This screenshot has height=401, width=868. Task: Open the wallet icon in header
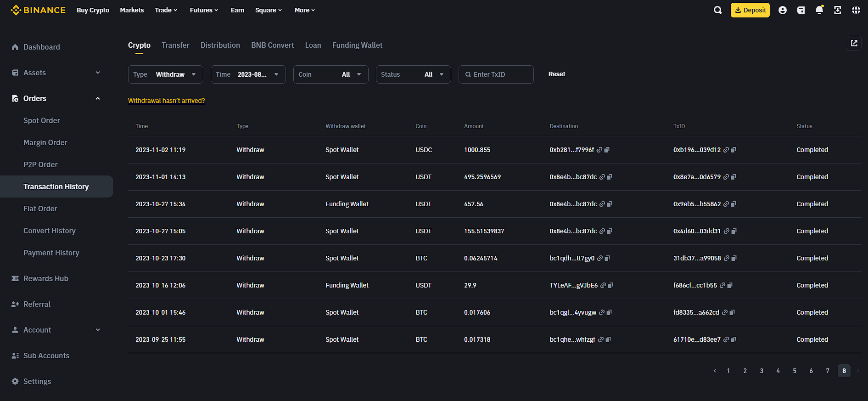tap(801, 10)
